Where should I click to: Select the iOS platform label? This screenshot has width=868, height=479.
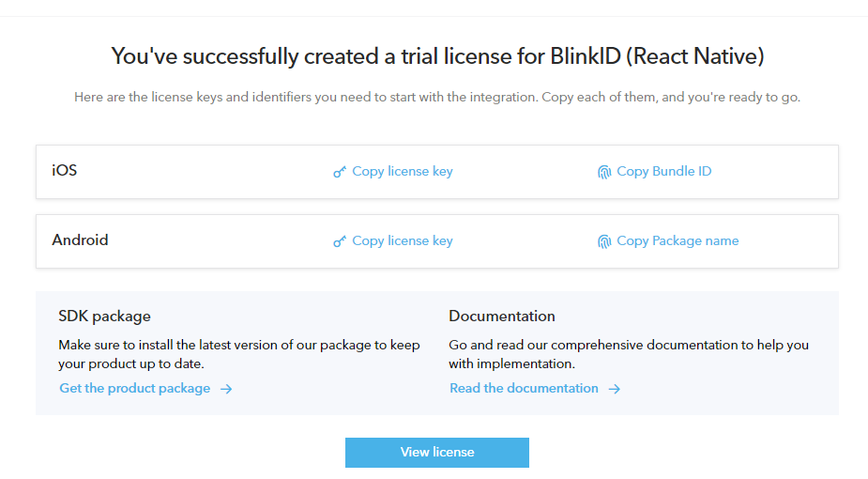pyautogui.click(x=65, y=171)
